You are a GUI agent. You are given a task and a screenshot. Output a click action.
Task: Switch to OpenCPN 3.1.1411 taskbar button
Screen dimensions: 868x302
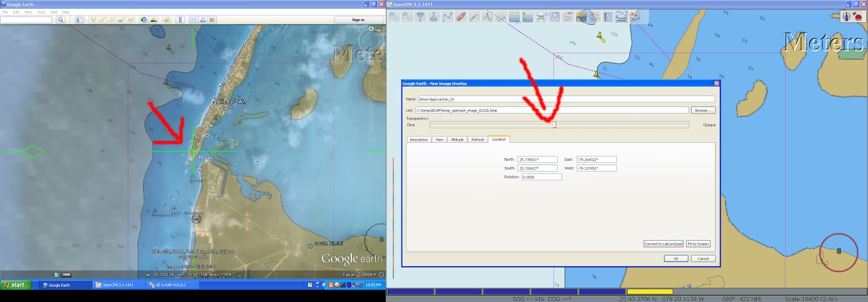(119, 285)
